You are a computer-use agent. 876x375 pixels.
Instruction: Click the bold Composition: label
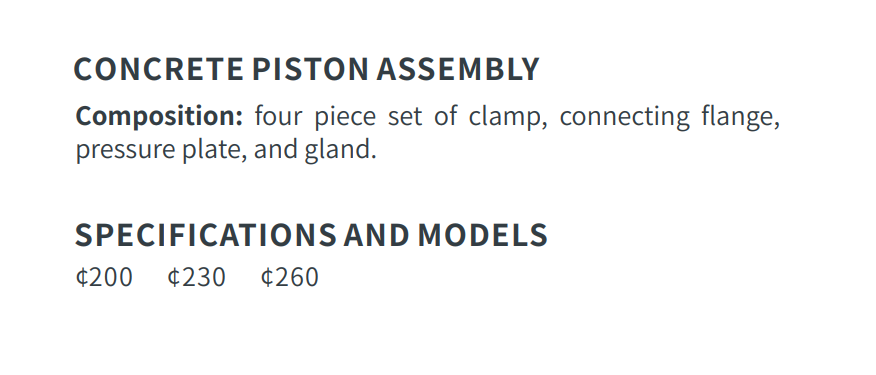pos(159,117)
